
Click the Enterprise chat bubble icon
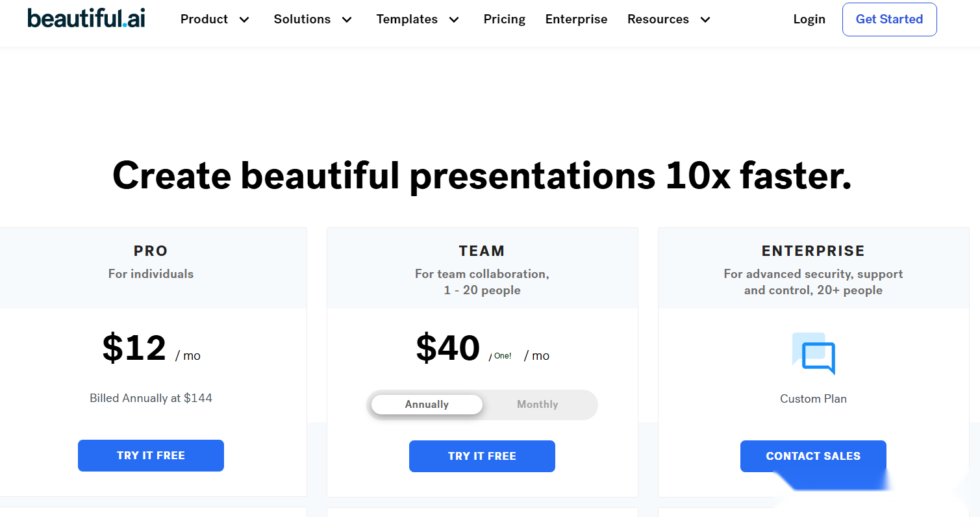[813, 353]
